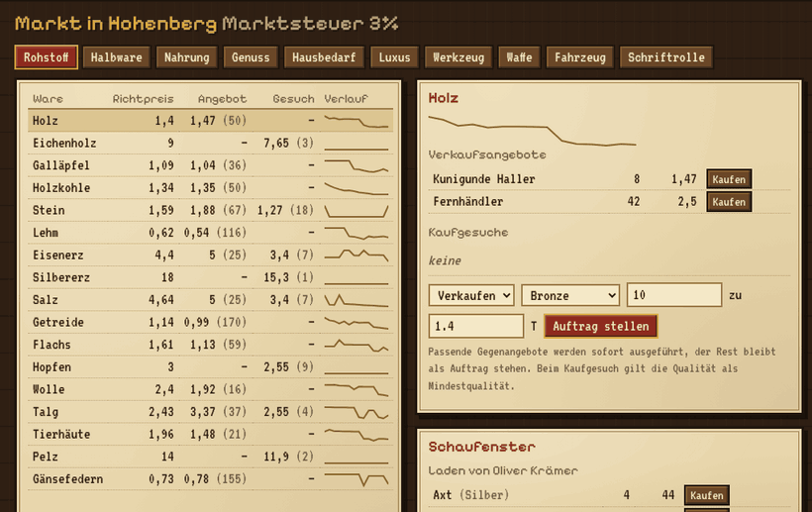Select the Hopfen row

click(x=210, y=367)
